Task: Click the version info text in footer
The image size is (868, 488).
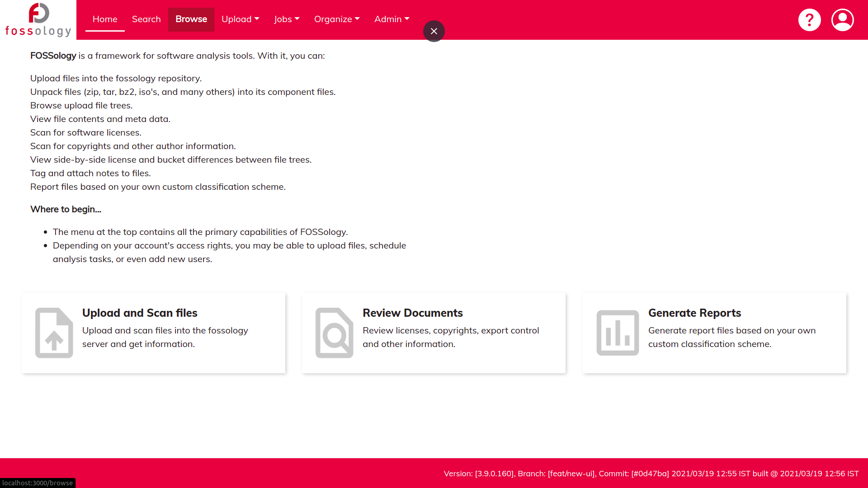Action: [651, 474]
